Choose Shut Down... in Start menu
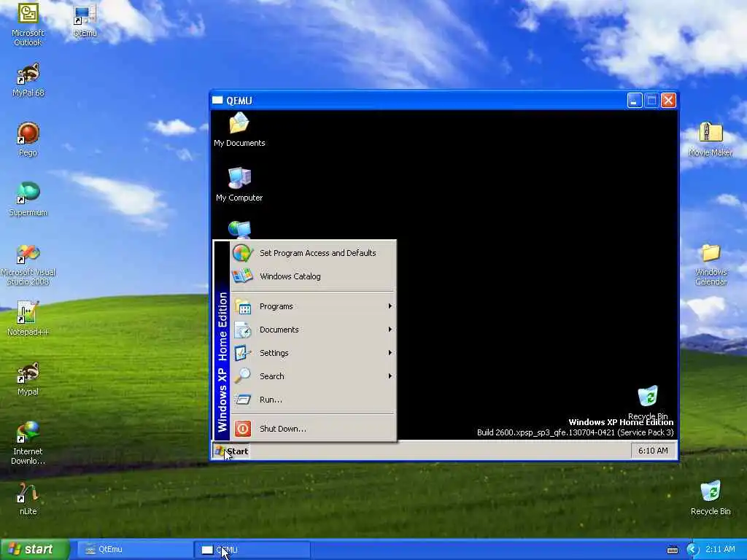747x560 pixels. tap(313, 429)
